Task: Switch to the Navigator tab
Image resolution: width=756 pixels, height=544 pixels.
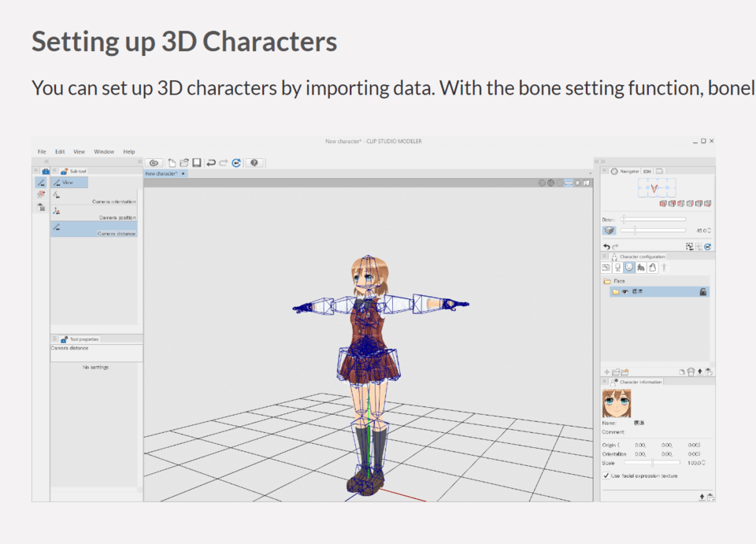Action: (624, 171)
